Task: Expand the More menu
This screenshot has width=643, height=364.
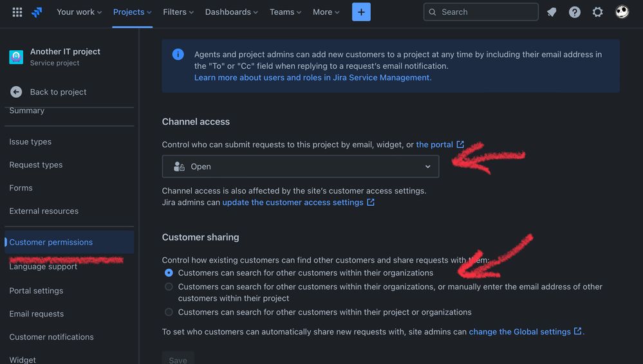Action: click(326, 12)
